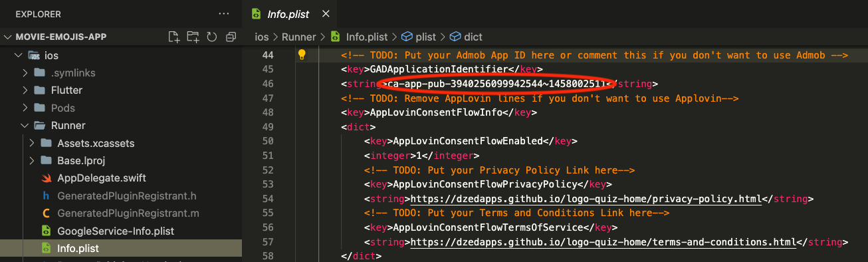Click the New Folder icon in Explorer

(x=193, y=37)
